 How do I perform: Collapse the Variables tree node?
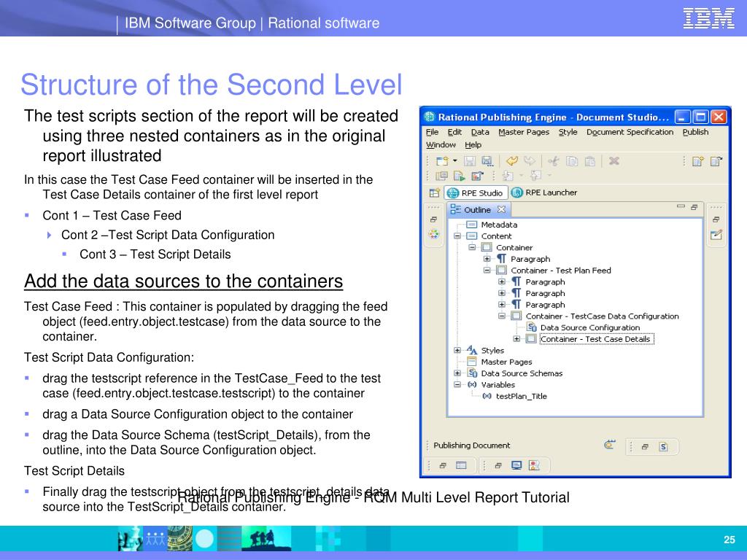pyautogui.click(x=457, y=384)
